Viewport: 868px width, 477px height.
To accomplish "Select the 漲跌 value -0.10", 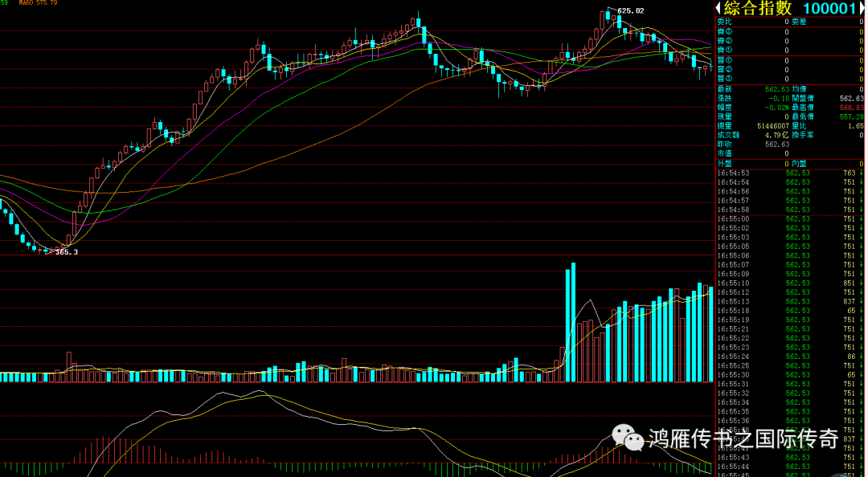I will click(x=780, y=99).
